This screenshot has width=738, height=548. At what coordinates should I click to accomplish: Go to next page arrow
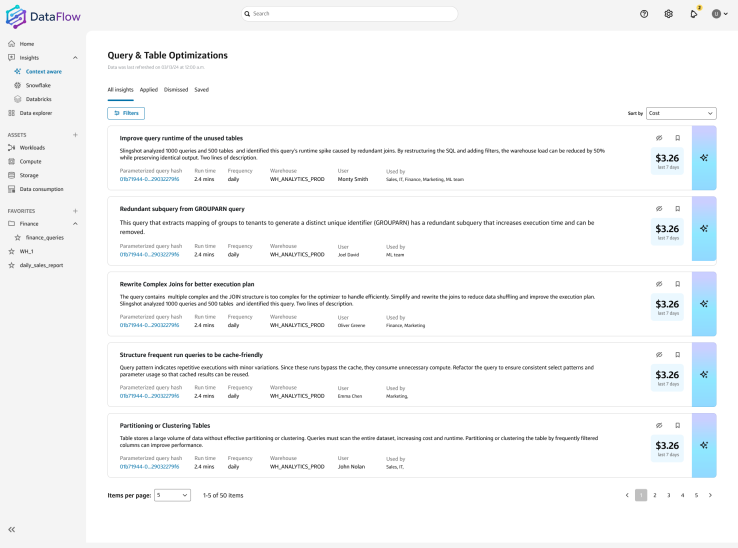point(710,495)
